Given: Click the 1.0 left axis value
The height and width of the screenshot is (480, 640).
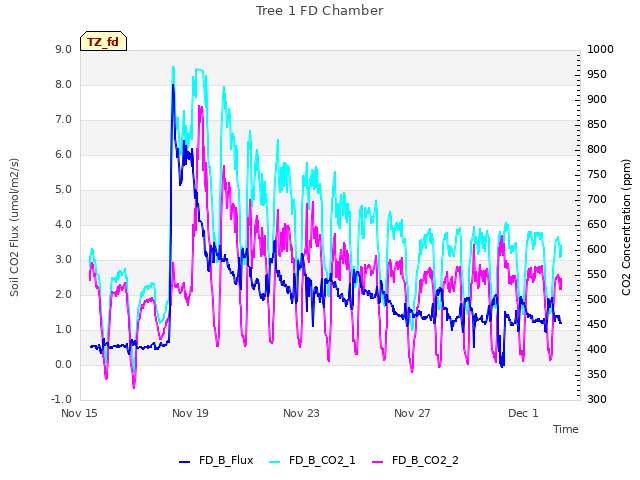Looking at the screenshot, I should tap(63, 330).
